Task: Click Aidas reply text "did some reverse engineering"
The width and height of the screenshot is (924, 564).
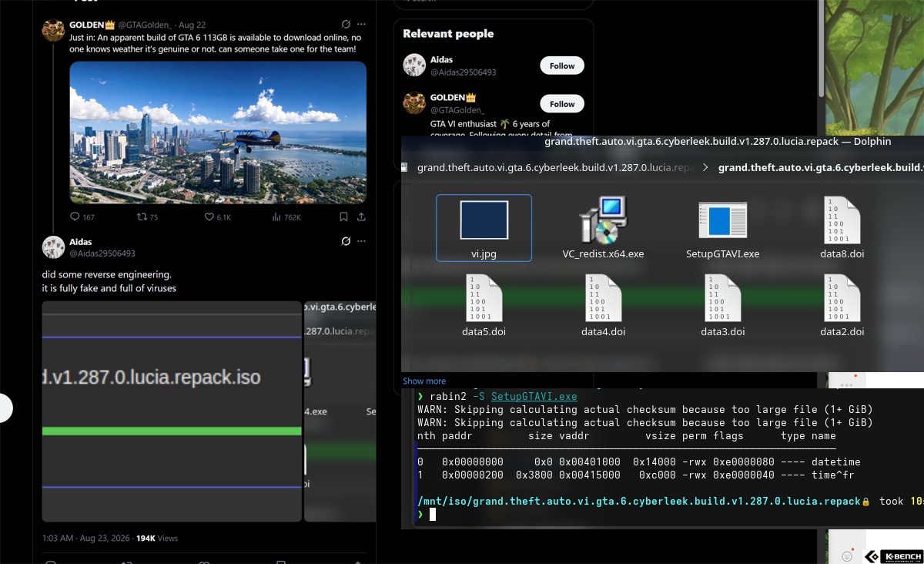Action: (107, 275)
